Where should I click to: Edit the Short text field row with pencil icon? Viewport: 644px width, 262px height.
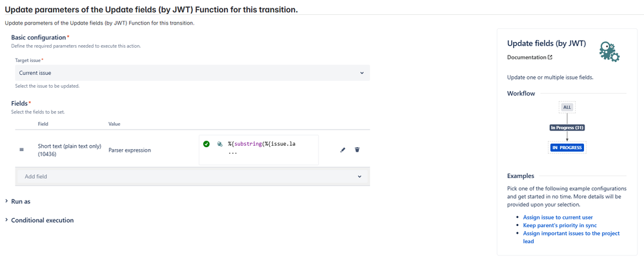point(343,150)
